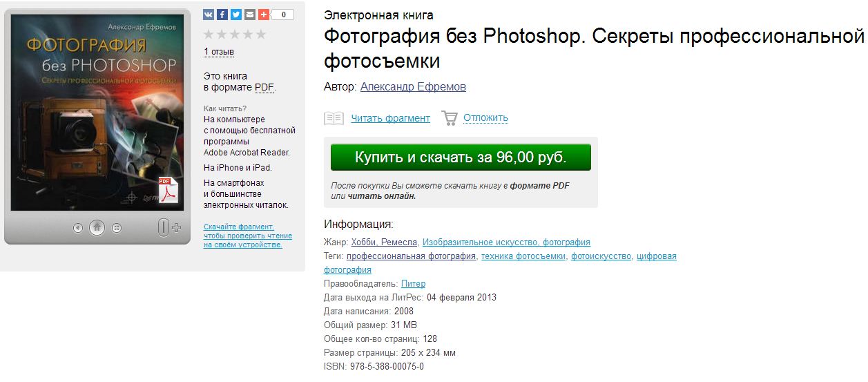Click the "Скачайте фрагмент" download link
Viewport: 868px width, 382px height.
click(x=239, y=227)
